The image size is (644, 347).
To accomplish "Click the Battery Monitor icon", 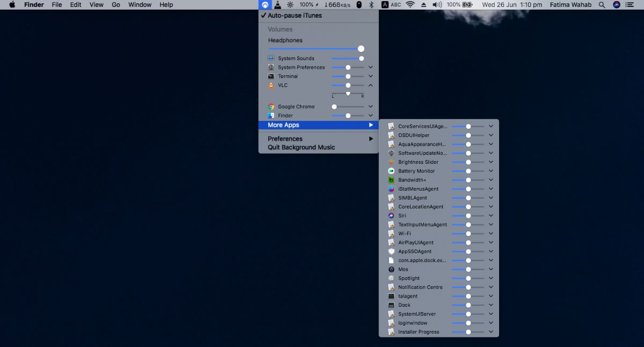I will (391, 171).
